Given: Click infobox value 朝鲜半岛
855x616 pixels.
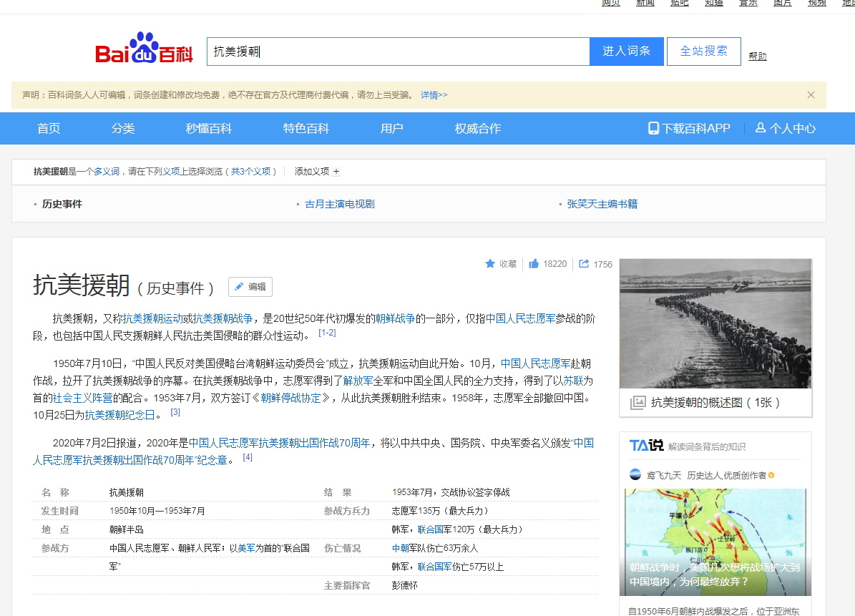Looking at the screenshot, I should (x=127, y=529).
